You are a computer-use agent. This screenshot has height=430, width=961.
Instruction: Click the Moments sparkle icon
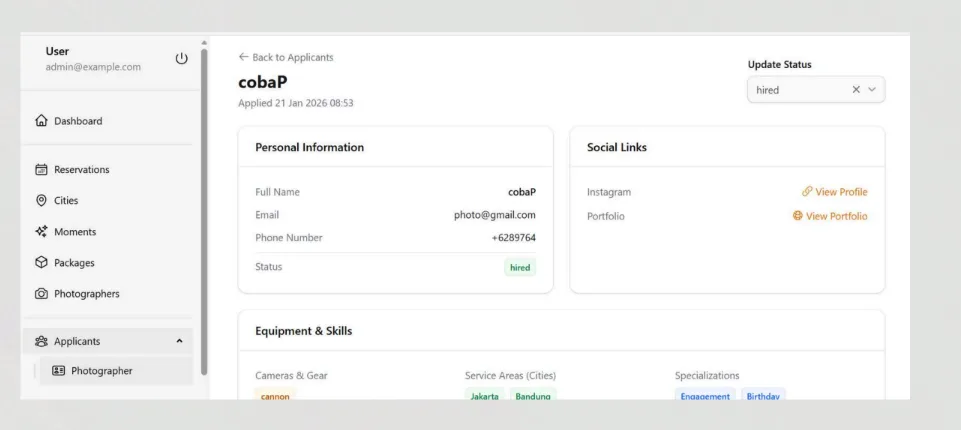click(41, 232)
